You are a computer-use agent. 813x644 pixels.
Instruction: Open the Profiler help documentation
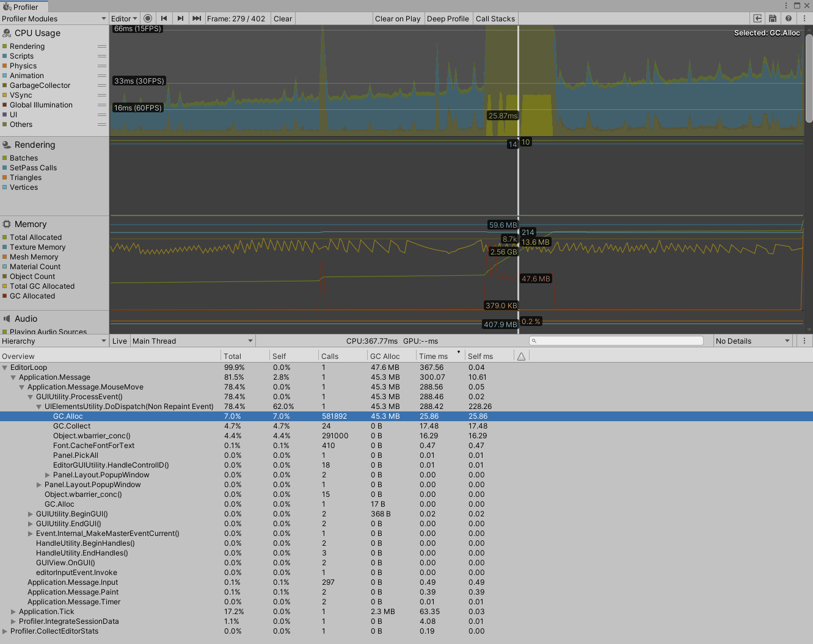[x=787, y=18]
